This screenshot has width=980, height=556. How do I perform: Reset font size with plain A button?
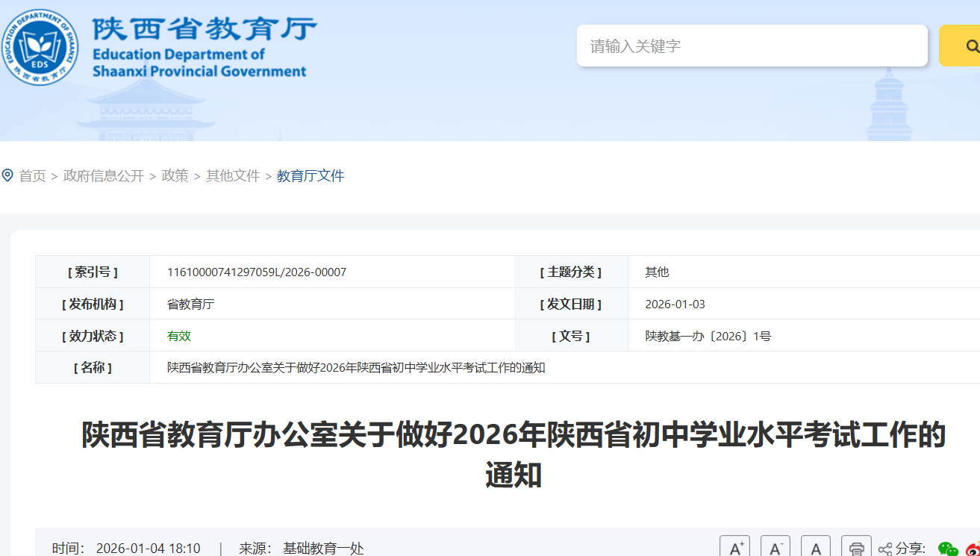816,549
